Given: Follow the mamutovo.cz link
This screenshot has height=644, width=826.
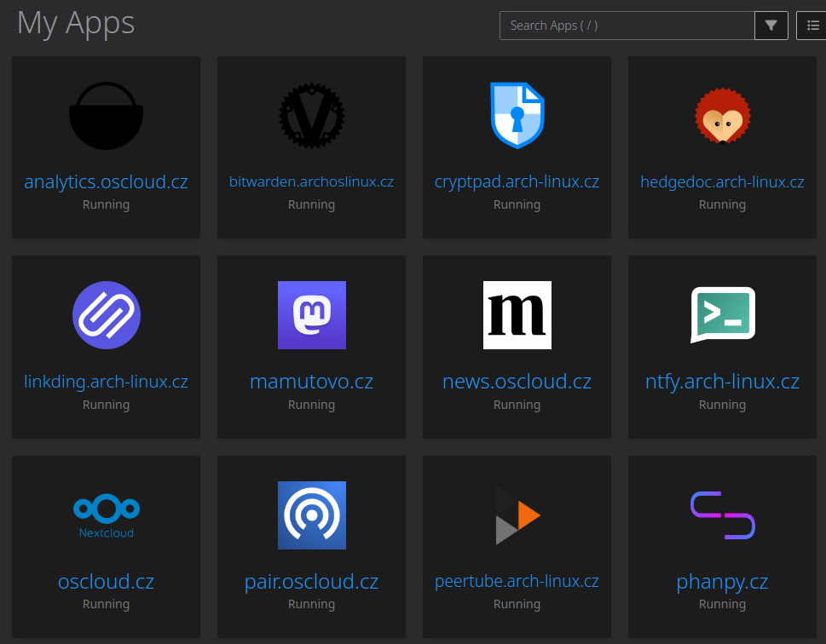Looking at the screenshot, I should 311,381.
